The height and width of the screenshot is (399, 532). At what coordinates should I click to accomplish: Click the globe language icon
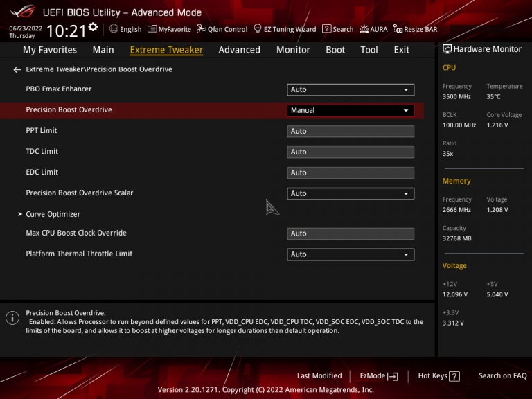tap(114, 29)
